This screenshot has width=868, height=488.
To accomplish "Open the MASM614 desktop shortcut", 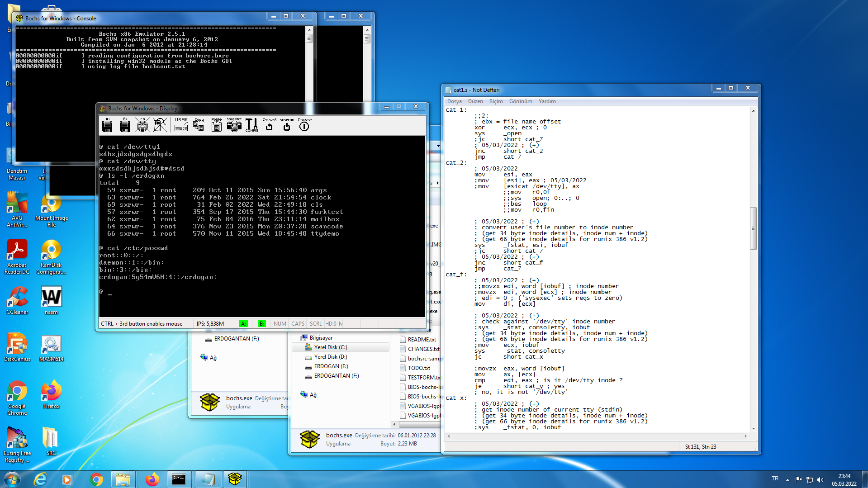I will click(x=51, y=348).
